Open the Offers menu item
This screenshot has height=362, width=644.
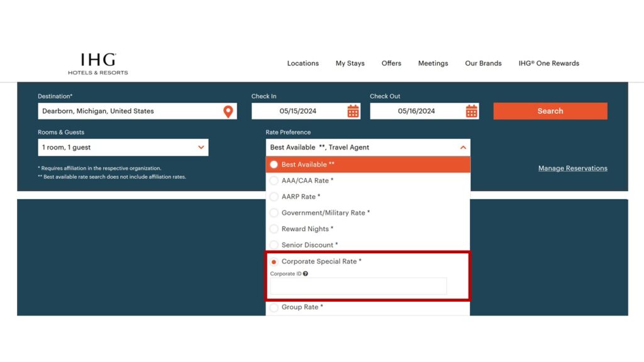(391, 63)
